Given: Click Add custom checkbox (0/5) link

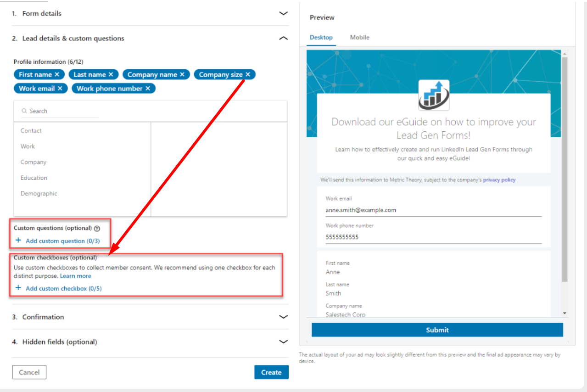Looking at the screenshot, I should [x=64, y=289].
